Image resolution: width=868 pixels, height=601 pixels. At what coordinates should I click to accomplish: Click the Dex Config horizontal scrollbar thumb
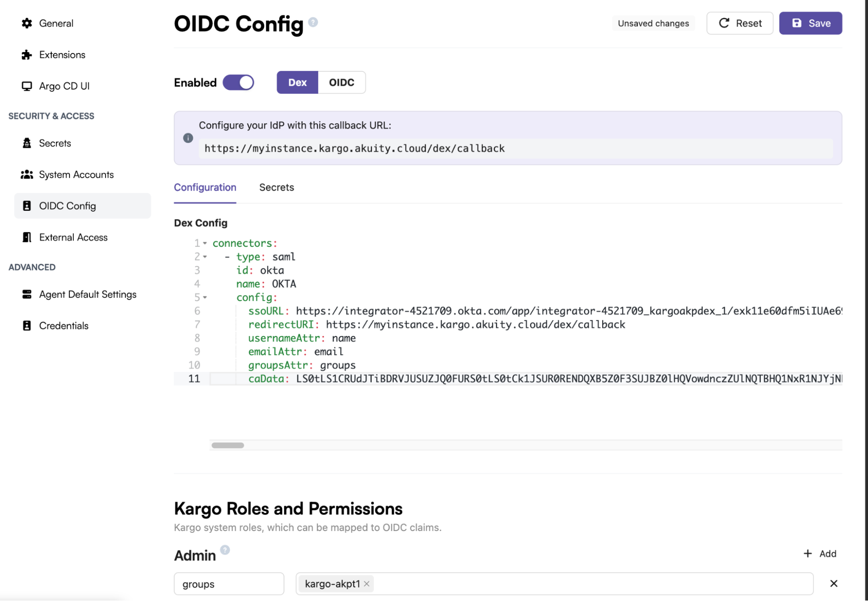click(228, 445)
